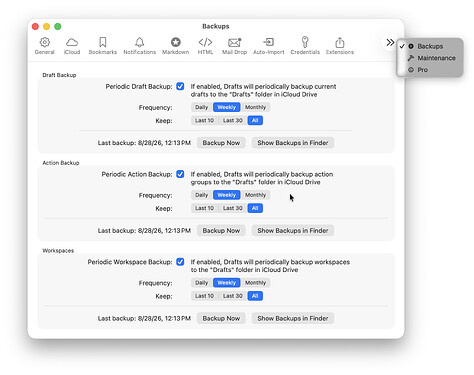Viewport: 474px width, 375px height.
Task: Click Backup Now in Draft Backup section
Action: coord(221,143)
